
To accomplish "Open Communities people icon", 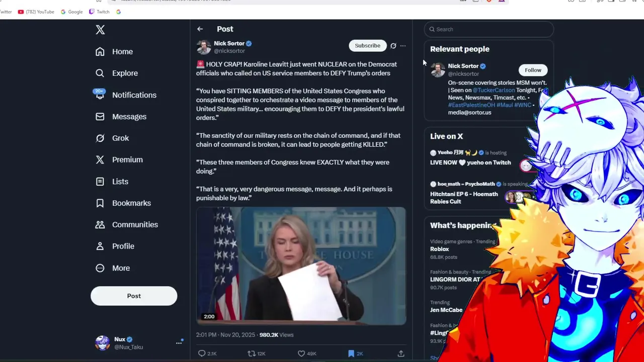I will 100,225.
